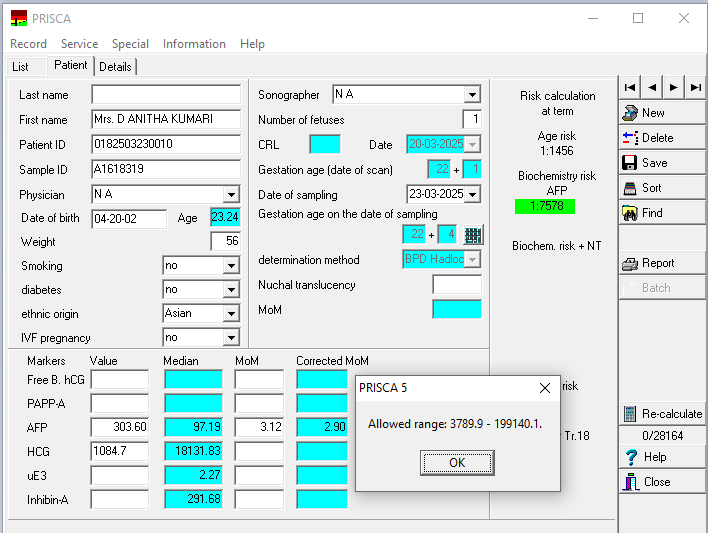Go to the next record arrow
The image size is (708, 533).
(674, 88)
